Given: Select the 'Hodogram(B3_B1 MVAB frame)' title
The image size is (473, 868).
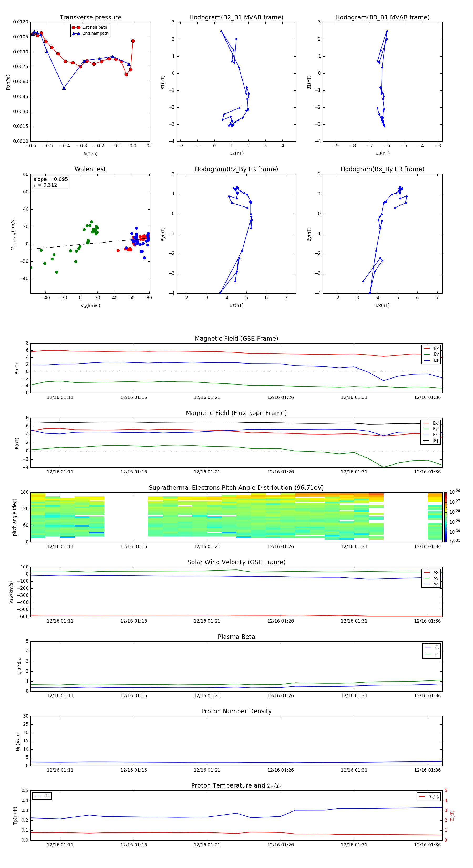Looking at the screenshot, I should click(x=382, y=18).
